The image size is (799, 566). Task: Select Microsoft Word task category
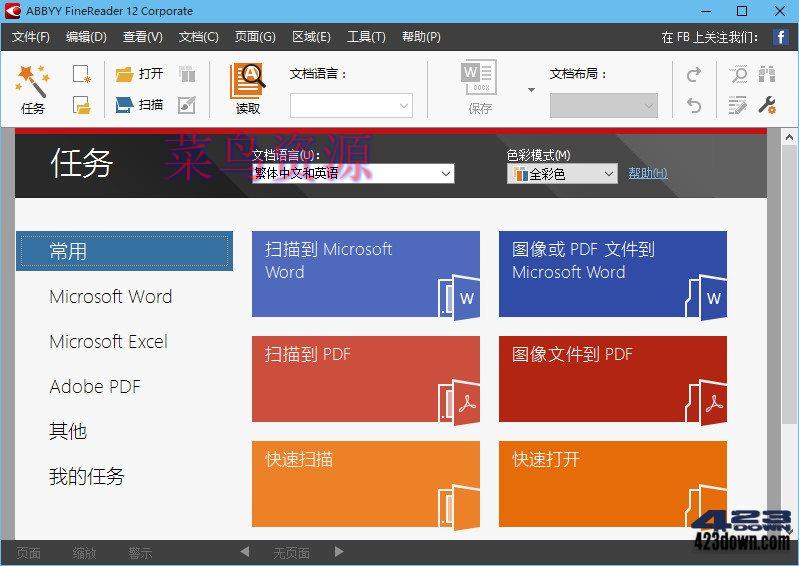click(111, 297)
